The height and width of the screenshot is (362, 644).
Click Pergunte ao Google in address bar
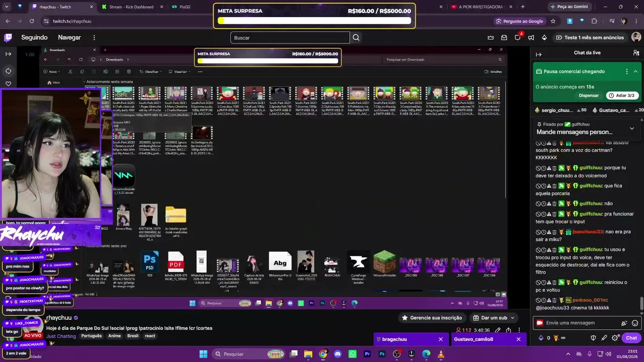coord(520,21)
